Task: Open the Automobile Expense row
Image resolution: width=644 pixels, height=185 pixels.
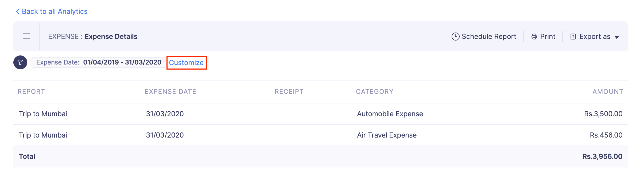Action: click(390, 114)
